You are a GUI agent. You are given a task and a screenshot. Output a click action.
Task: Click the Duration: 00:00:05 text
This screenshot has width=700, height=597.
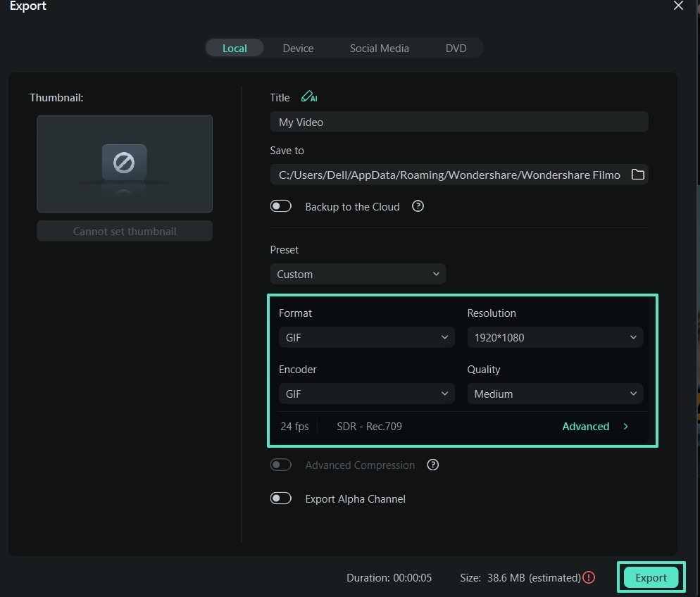[x=389, y=578]
